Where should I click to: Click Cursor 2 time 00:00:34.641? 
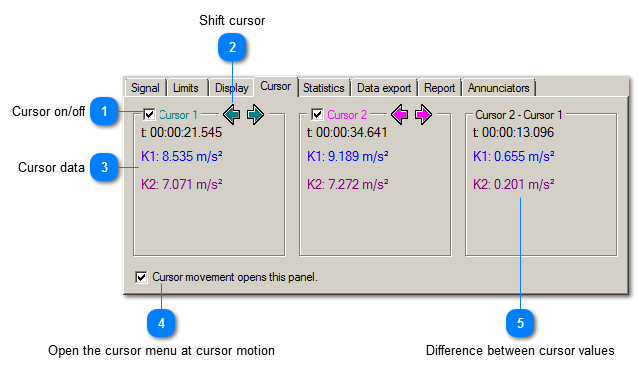(x=347, y=132)
